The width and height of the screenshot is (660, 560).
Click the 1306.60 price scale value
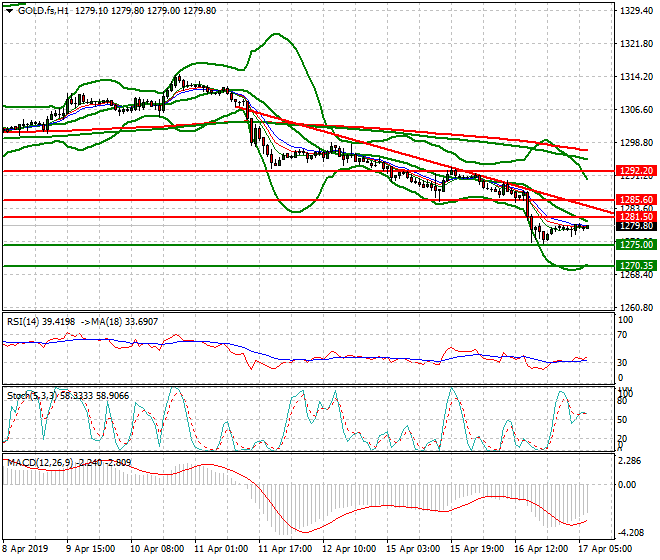point(636,110)
